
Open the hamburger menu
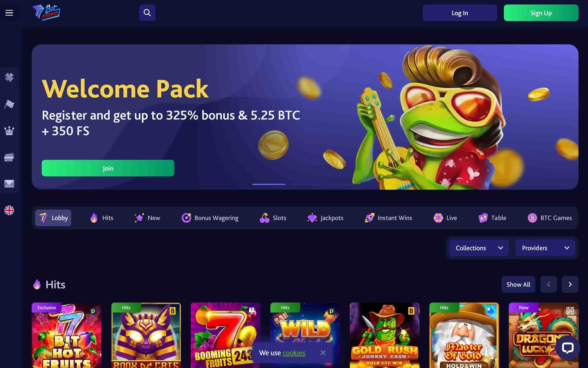[x=9, y=13]
